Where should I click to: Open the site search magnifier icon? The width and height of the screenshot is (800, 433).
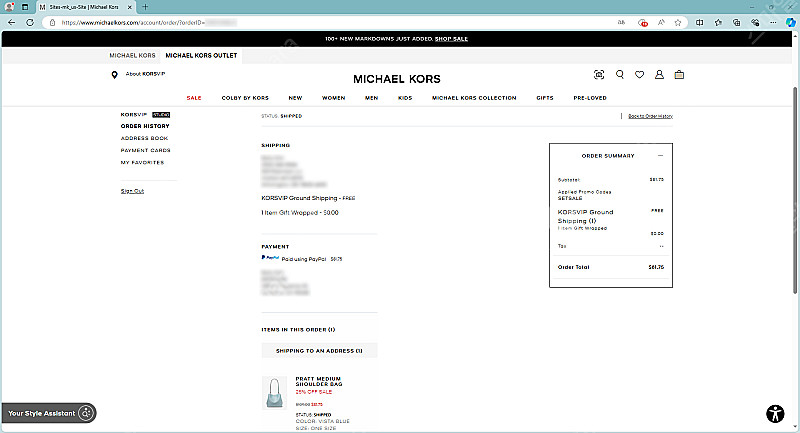pos(619,74)
